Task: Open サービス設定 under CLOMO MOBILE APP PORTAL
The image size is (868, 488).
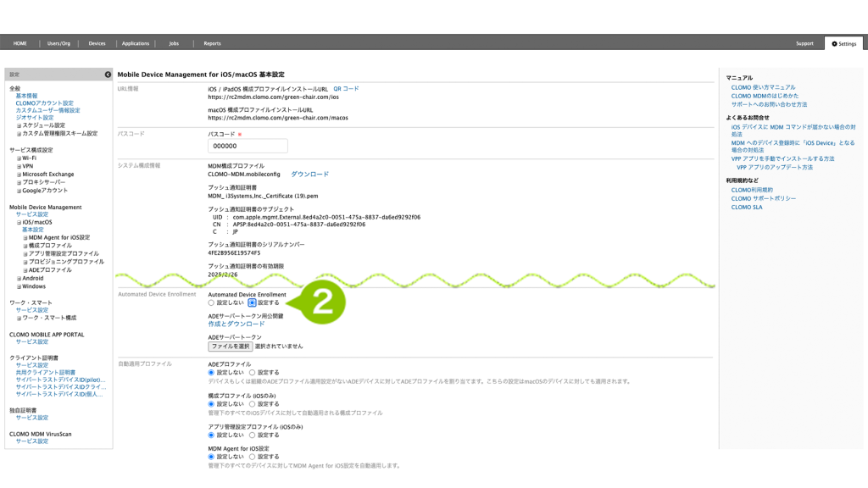Action: tap(31, 342)
